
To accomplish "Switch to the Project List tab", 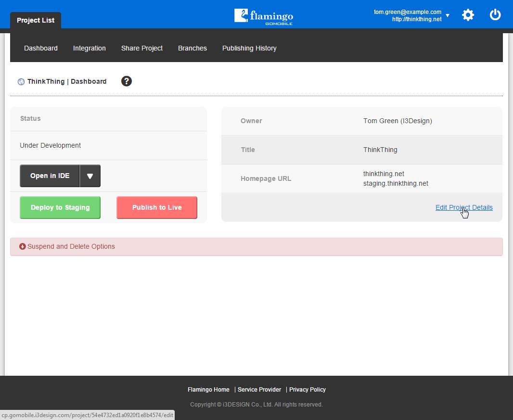I will click(36, 20).
